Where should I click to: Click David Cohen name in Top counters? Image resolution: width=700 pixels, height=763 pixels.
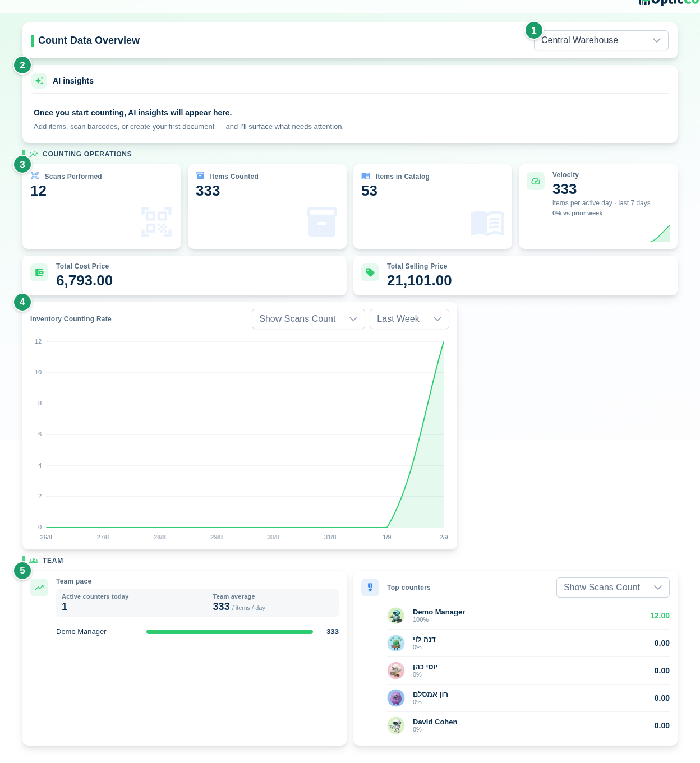[x=435, y=722]
